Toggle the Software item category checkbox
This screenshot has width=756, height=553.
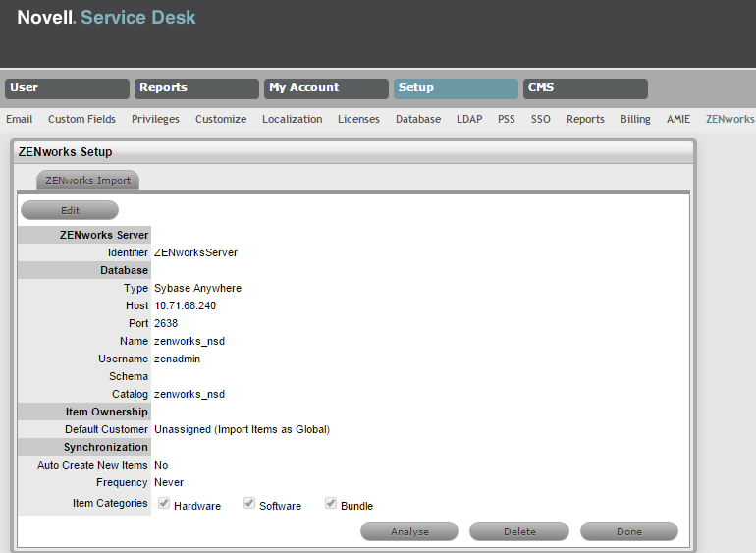(249, 504)
